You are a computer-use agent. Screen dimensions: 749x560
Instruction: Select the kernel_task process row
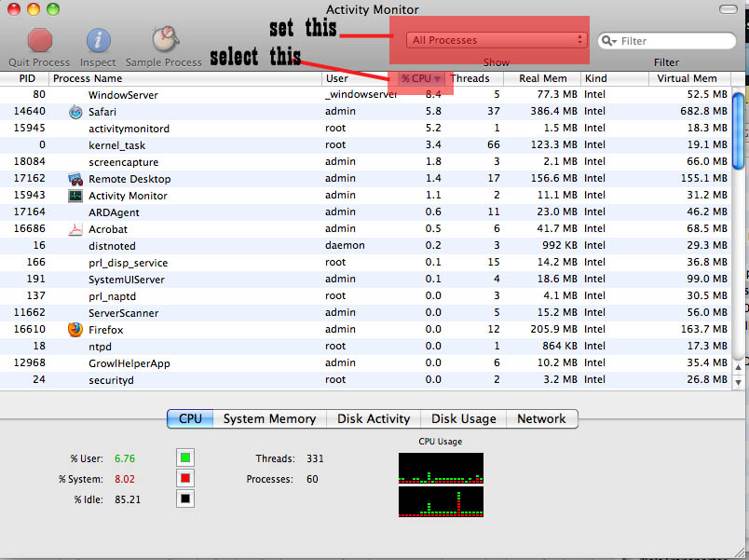365,144
